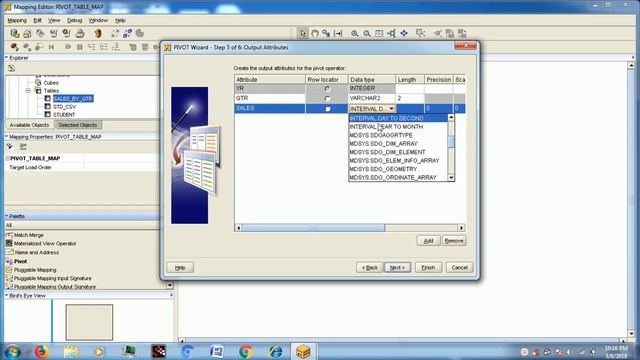The width and height of the screenshot is (640, 360).
Task: Open the Help menu
Action: point(120,20)
